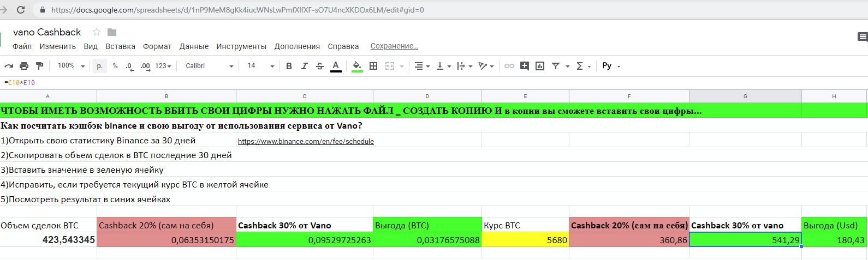868x260 pixels.
Task: Toggle italic formatting
Action: (x=304, y=66)
